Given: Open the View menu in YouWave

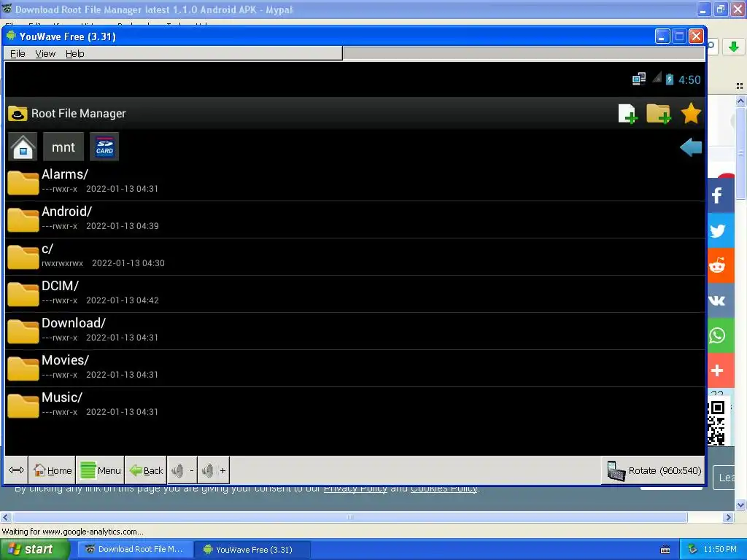Looking at the screenshot, I should coord(45,54).
